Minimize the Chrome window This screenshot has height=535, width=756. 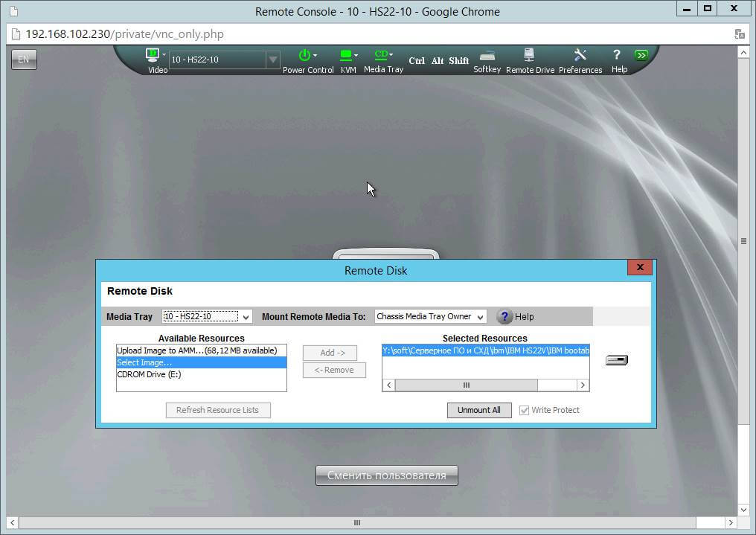tap(687, 9)
